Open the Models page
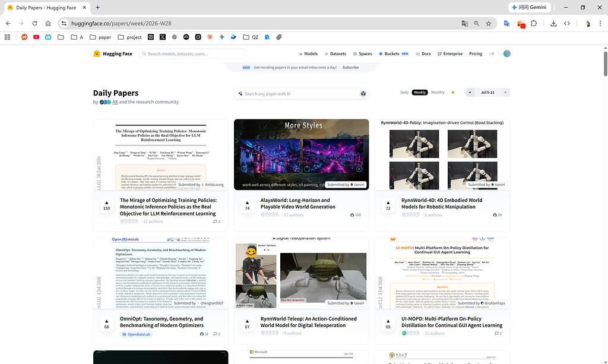608x364 pixels. pos(308,54)
